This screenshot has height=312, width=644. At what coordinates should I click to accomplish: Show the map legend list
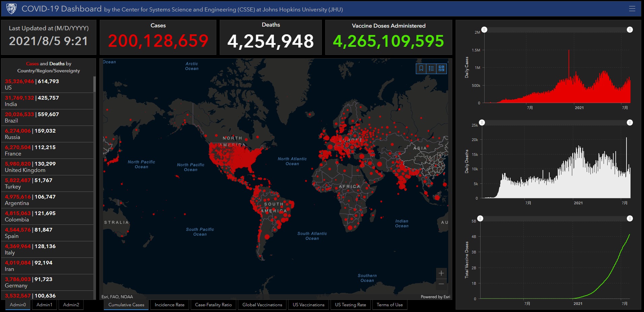point(431,69)
